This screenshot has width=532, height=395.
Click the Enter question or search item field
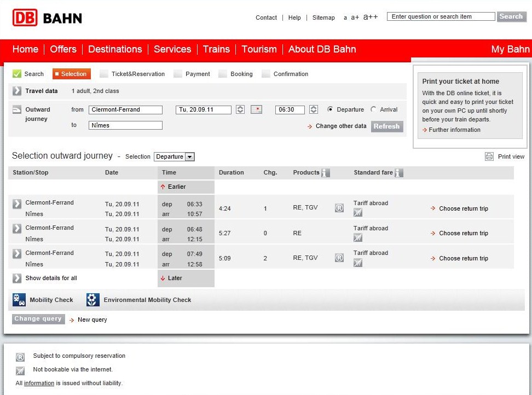(441, 16)
